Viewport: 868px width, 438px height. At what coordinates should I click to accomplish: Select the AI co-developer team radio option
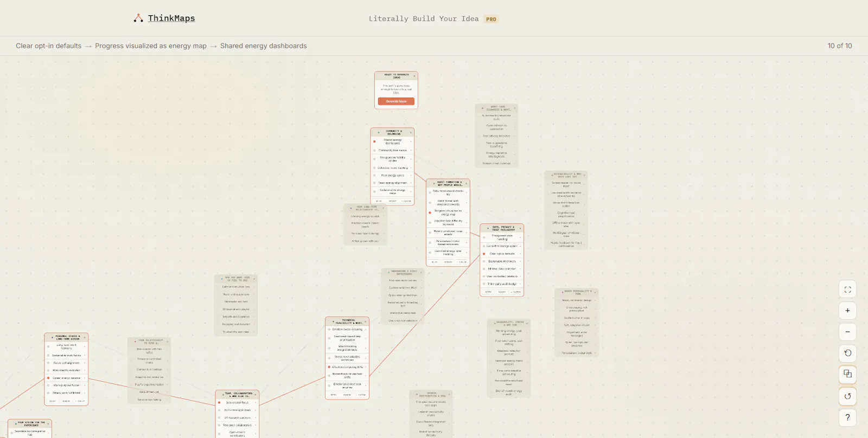219,410
